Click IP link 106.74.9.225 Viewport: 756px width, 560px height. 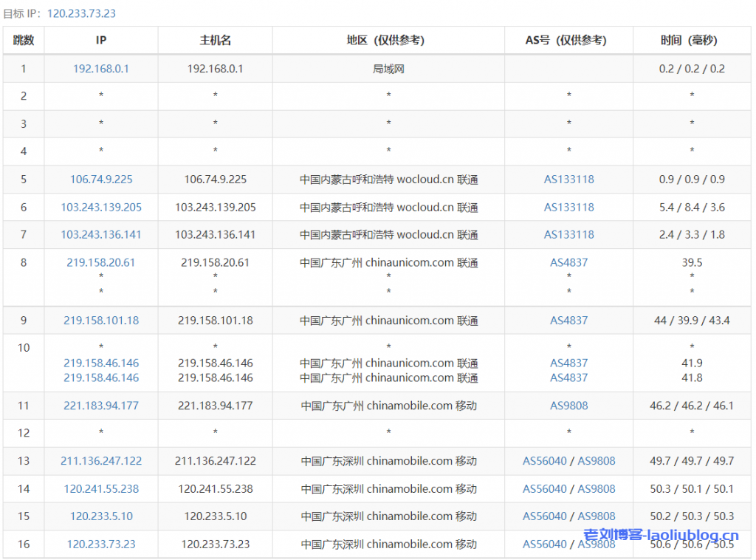pos(101,179)
